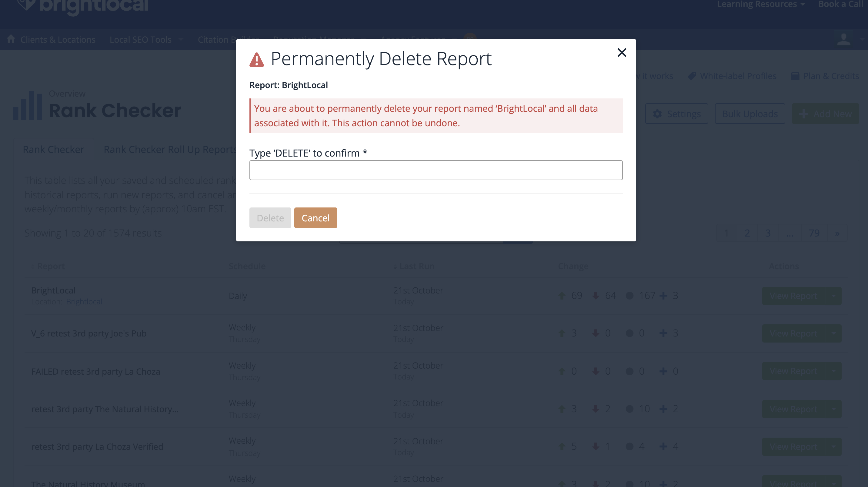Open the Learning Resources dropdown
868x487 pixels.
point(760,4)
